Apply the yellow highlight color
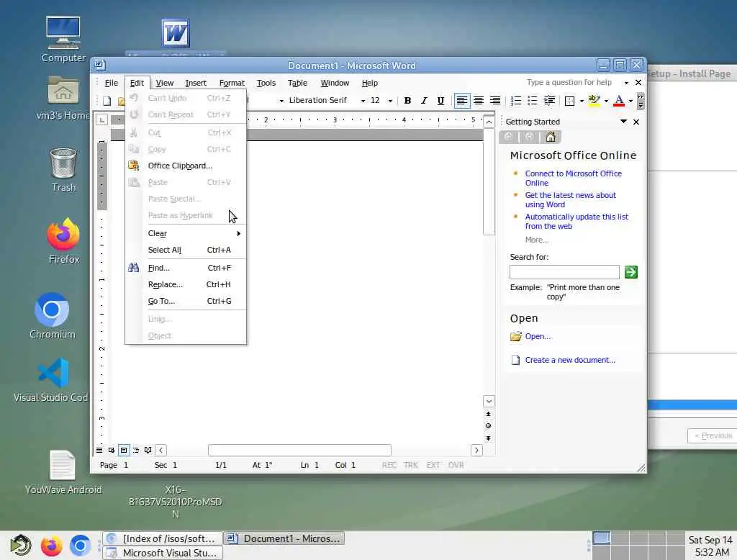This screenshot has height=560, width=737. 594,101
